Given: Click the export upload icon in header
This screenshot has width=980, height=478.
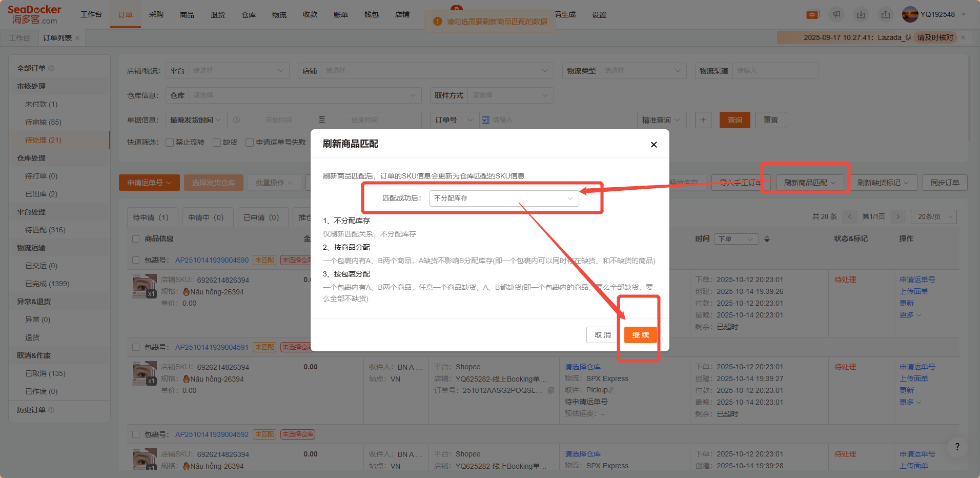Looking at the screenshot, I should pos(886,15).
